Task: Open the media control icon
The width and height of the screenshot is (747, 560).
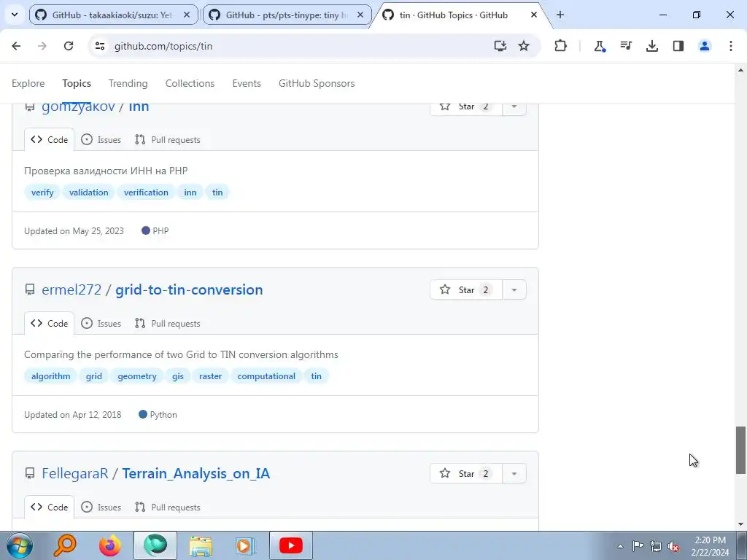Action: 625,46
